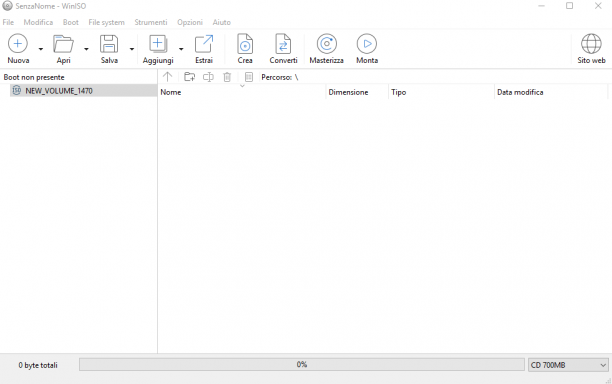Open the File menu

(8, 22)
